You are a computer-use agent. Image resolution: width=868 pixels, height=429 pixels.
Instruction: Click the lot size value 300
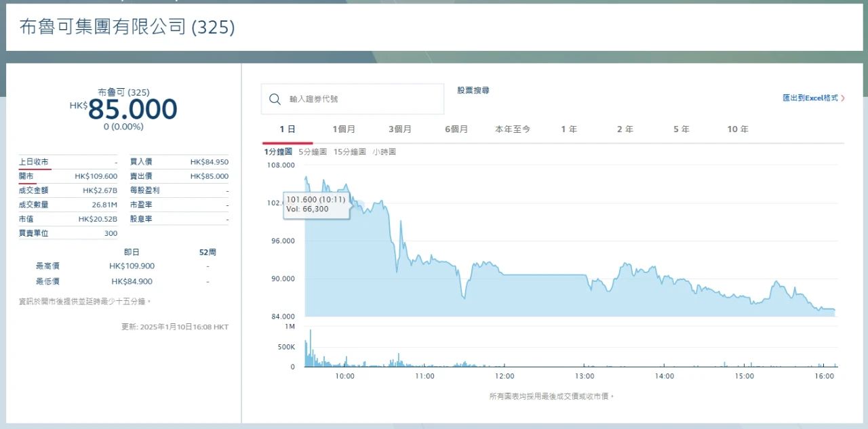point(111,233)
